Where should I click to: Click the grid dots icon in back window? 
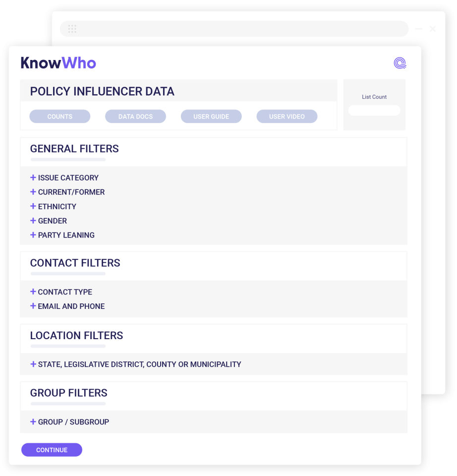pos(72,29)
